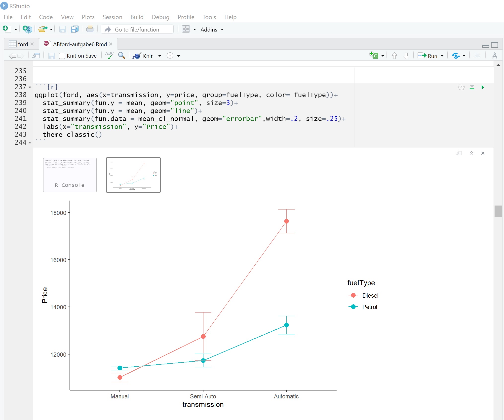Click the Save All documents icon

(x=75, y=29)
